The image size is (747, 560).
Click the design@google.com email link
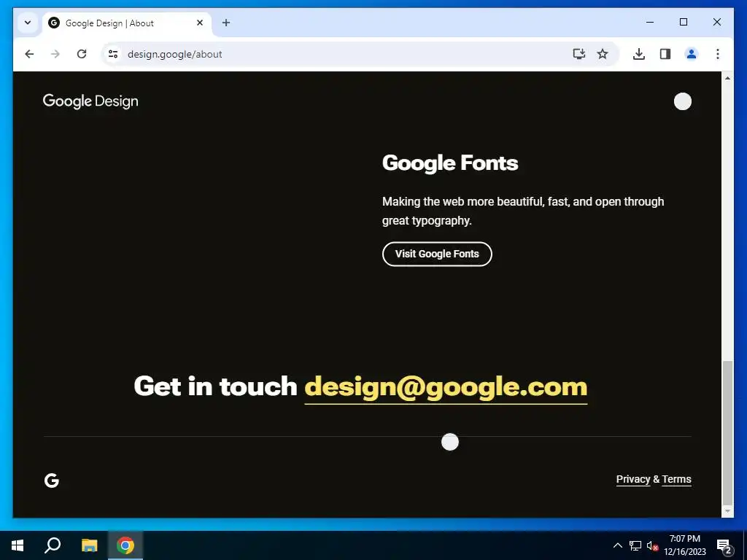pyautogui.click(x=446, y=386)
